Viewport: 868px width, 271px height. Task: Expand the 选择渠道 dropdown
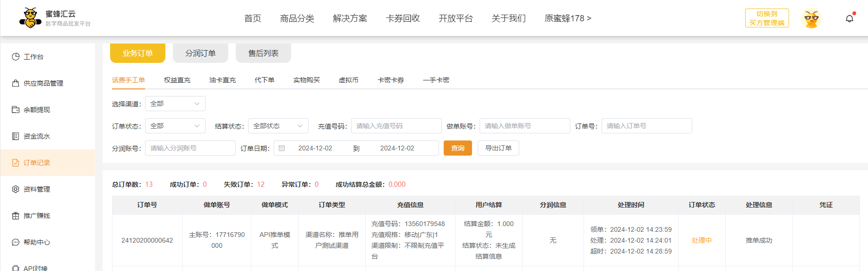(x=175, y=104)
